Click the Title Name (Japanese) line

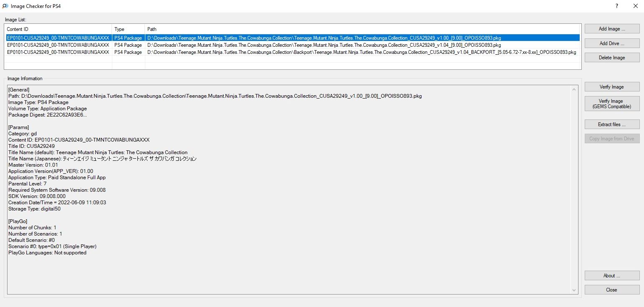pos(102,159)
